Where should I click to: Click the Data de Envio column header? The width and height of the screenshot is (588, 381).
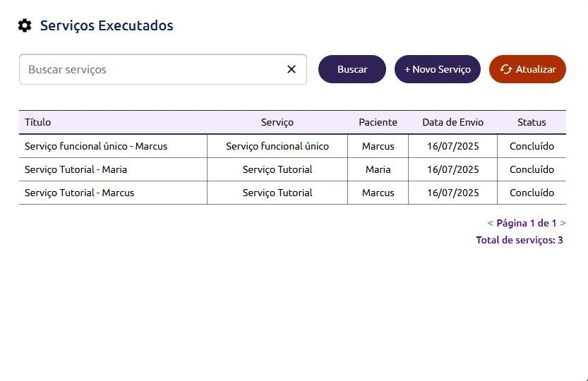pyautogui.click(x=452, y=122)
